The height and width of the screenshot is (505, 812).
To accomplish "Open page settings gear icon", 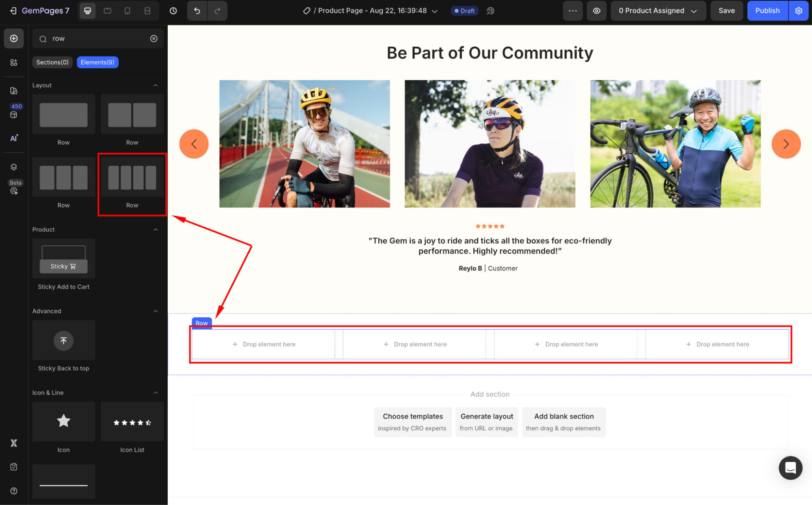I will [799, 11].
